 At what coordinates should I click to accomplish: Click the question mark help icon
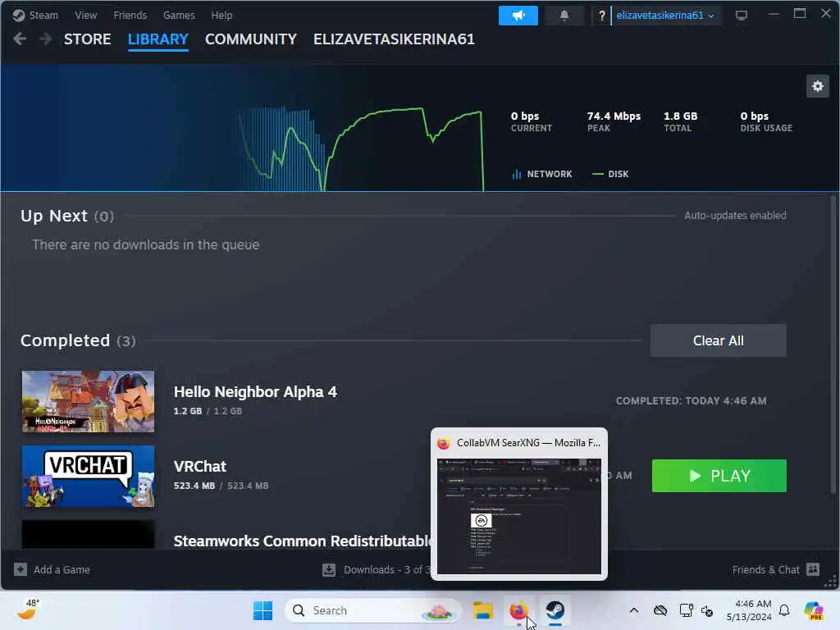[x=601, y=16]
